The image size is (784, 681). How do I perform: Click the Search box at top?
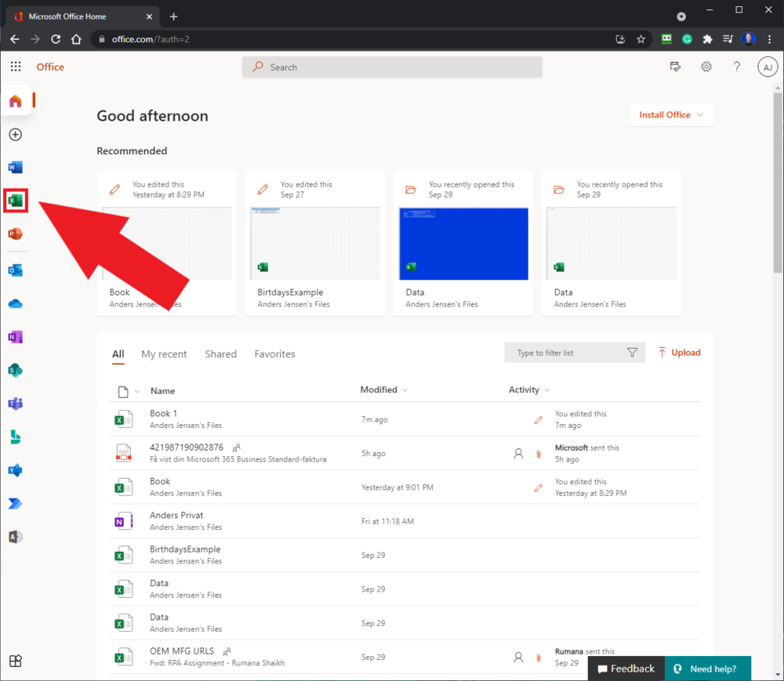(392, 67)
